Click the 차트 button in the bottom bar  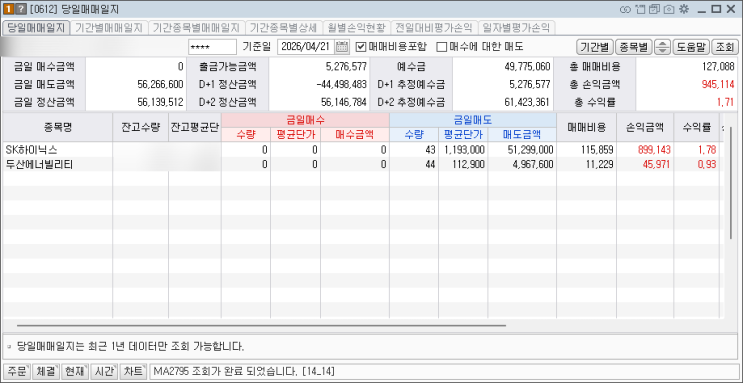point(133,371)
